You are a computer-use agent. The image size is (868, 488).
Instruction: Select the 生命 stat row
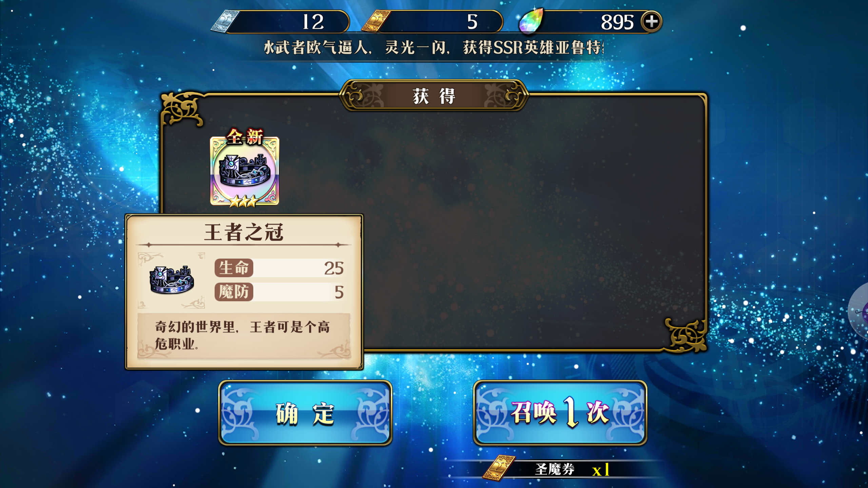280,268
